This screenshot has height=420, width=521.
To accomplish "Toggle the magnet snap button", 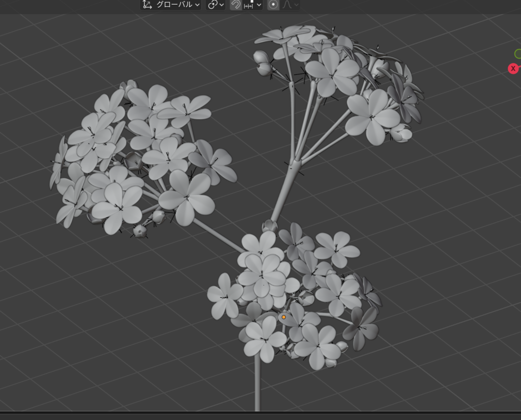I will click(236, 5).
